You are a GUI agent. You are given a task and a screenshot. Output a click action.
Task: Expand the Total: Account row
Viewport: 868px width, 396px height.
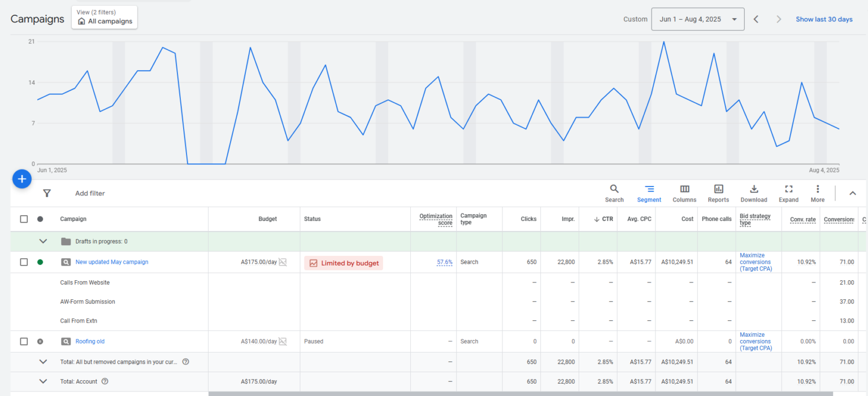pyautogui.click(x=43, y=381)
